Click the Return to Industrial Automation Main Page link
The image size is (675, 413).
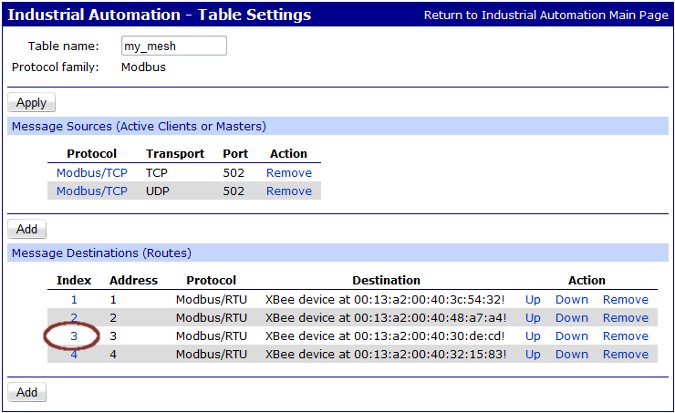[546, 15]
